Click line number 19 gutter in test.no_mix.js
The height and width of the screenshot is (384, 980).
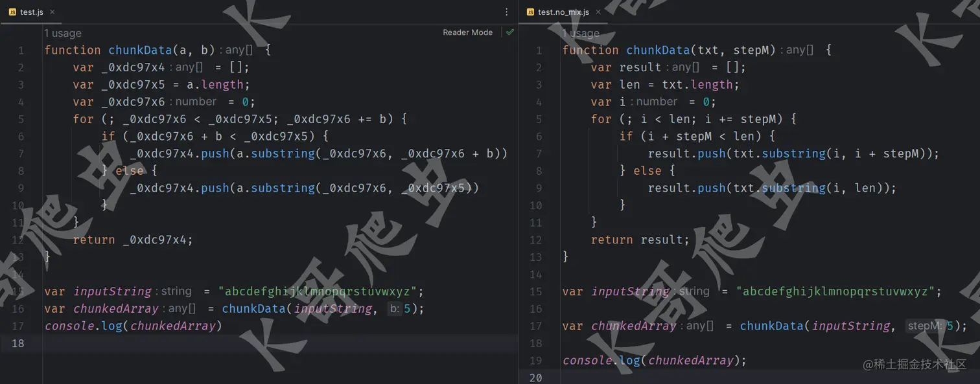point(535,361)
